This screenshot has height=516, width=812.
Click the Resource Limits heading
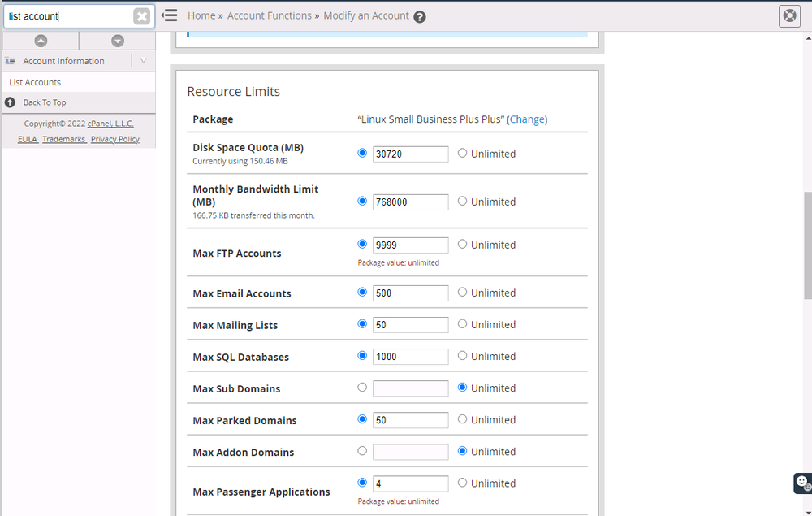[234, 92]
